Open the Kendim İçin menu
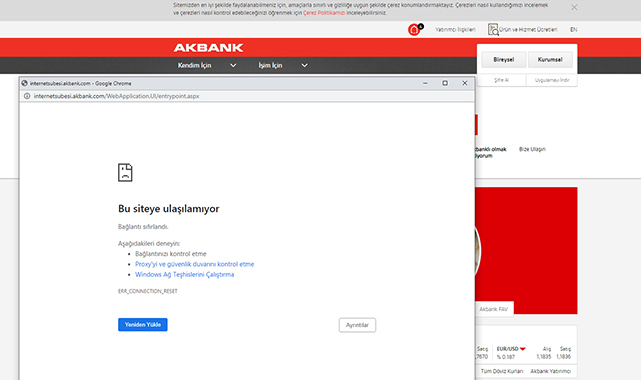The height and width of the screenshot is (380, 641). [194, 65]
